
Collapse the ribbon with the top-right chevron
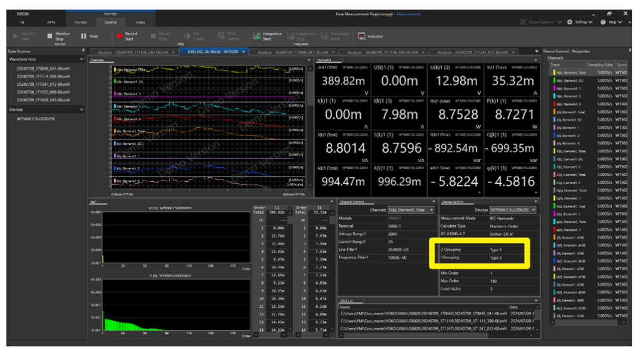pos(630,22)
